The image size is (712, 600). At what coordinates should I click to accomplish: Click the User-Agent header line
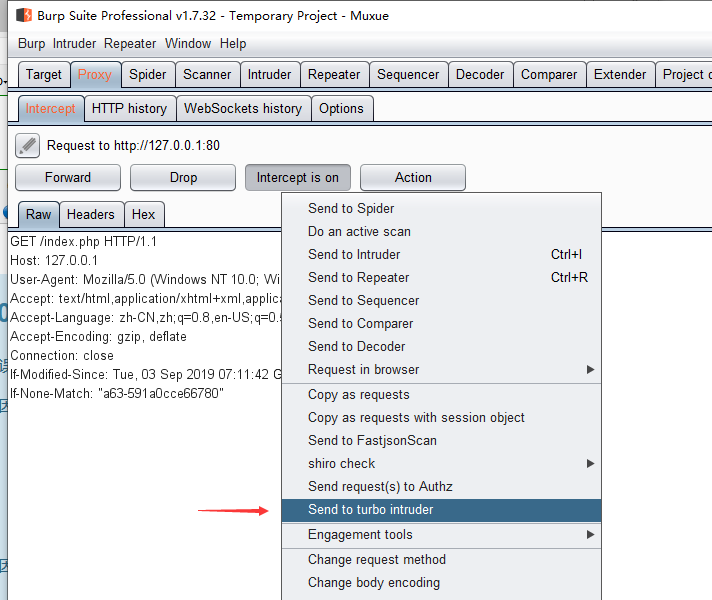tap(145, 279)
